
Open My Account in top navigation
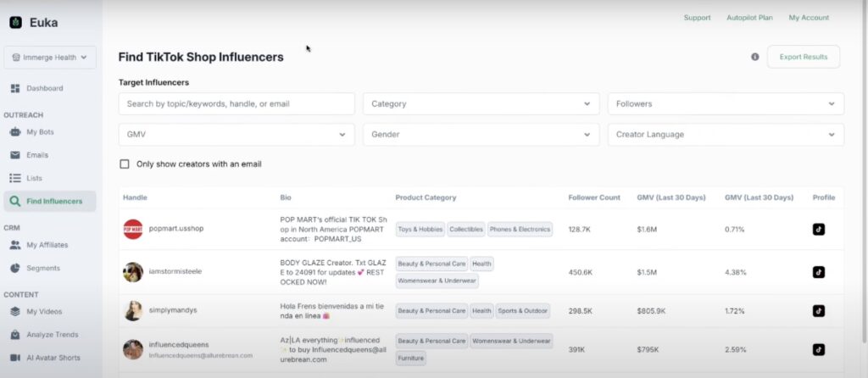(x=809, y=18)
